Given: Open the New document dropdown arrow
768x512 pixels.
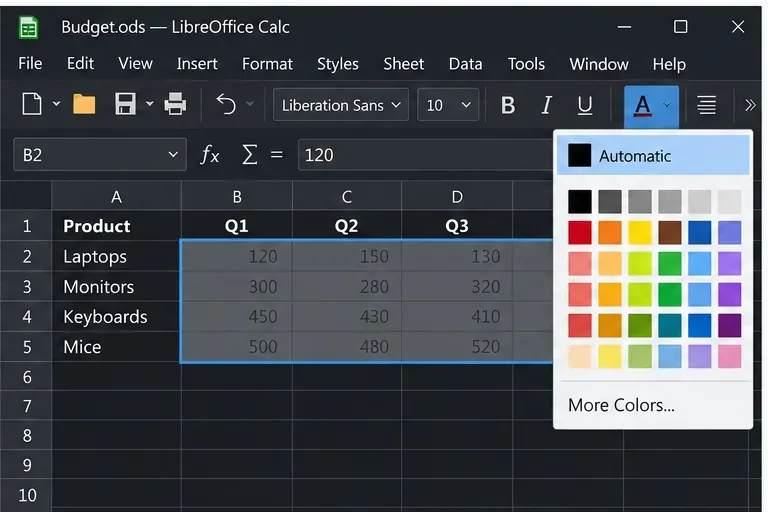Looking at the screenshot, I should coord(56,104).
